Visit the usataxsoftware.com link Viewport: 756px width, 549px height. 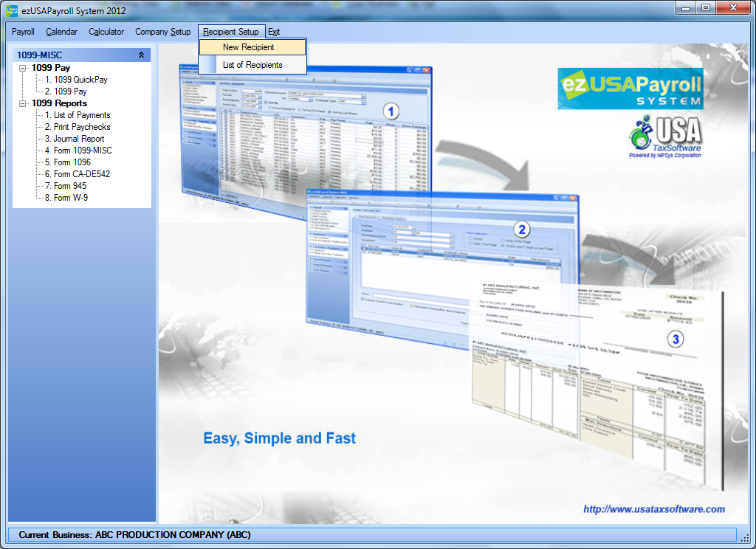click(x=653, y=509)
